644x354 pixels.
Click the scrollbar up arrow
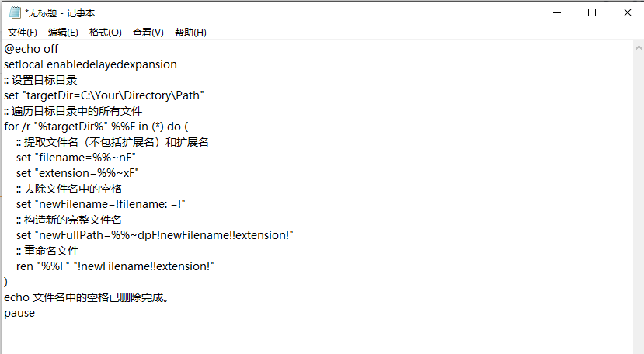(639, 47)
